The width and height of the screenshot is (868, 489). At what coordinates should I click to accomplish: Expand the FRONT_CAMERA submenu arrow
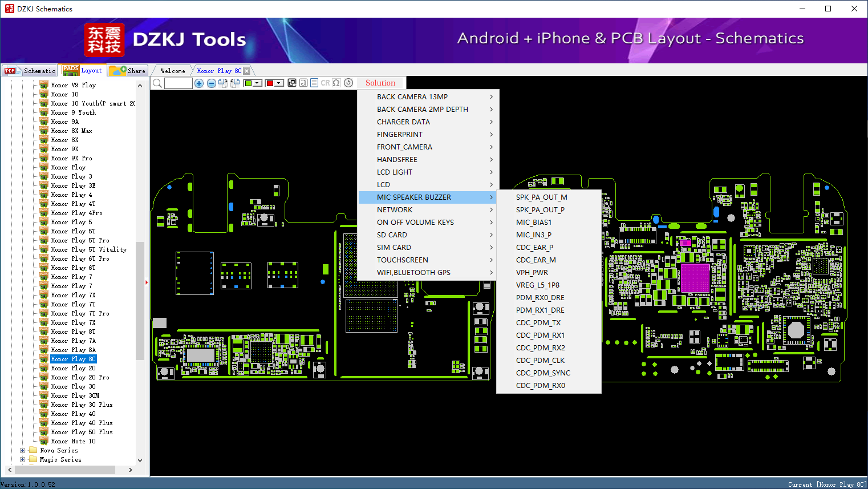491,147
